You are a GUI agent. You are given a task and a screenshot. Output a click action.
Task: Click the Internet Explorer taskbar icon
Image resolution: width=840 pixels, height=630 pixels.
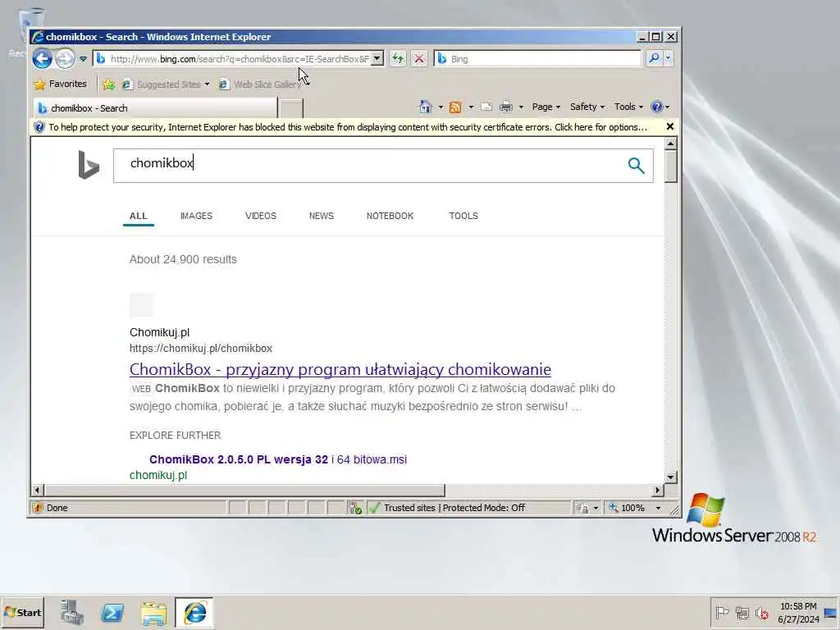click(x=194, y=613)
